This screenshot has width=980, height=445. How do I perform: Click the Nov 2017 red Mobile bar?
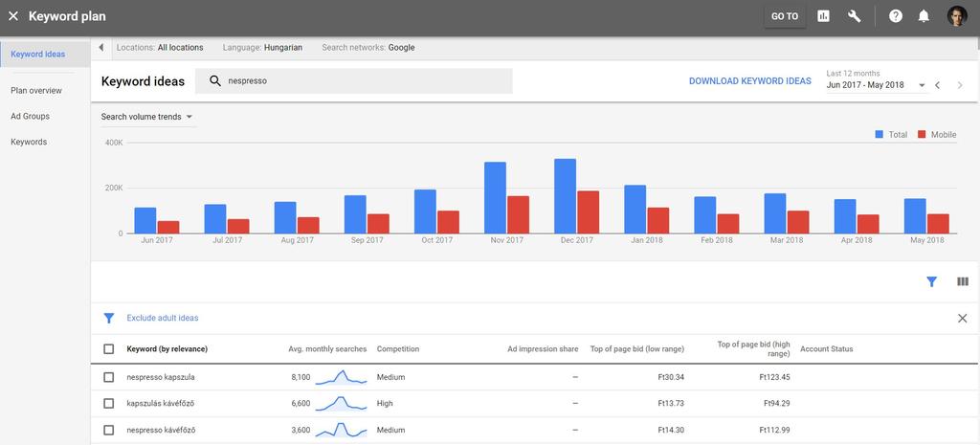click(518, 215)
